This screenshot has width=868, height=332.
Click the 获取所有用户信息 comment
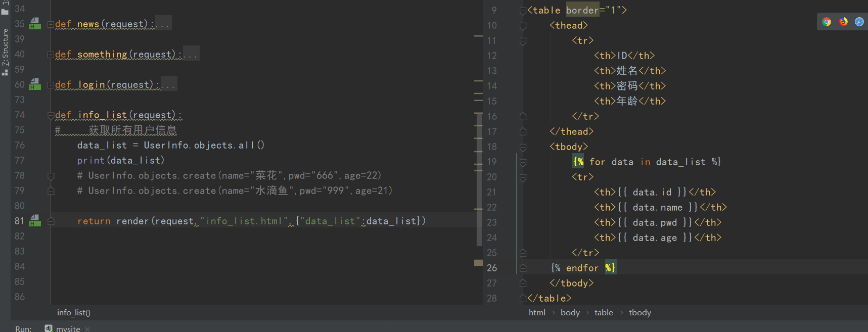132,130
